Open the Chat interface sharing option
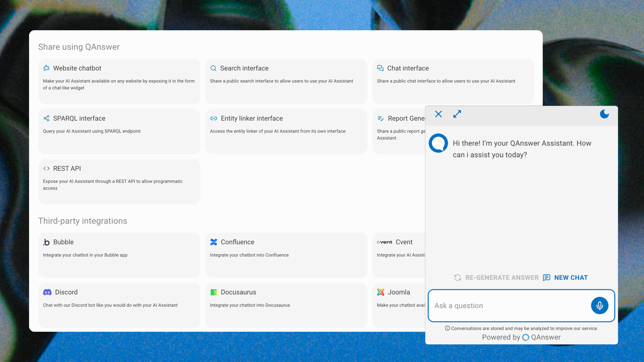This screenshot has width=644, height=362. pos(453,81)
